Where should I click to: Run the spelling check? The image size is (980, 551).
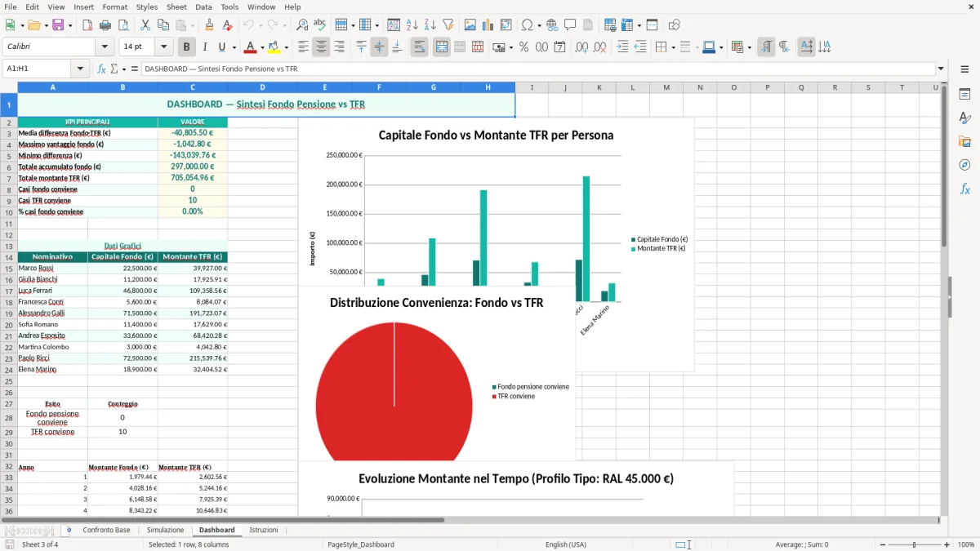(x=320, y=25)
